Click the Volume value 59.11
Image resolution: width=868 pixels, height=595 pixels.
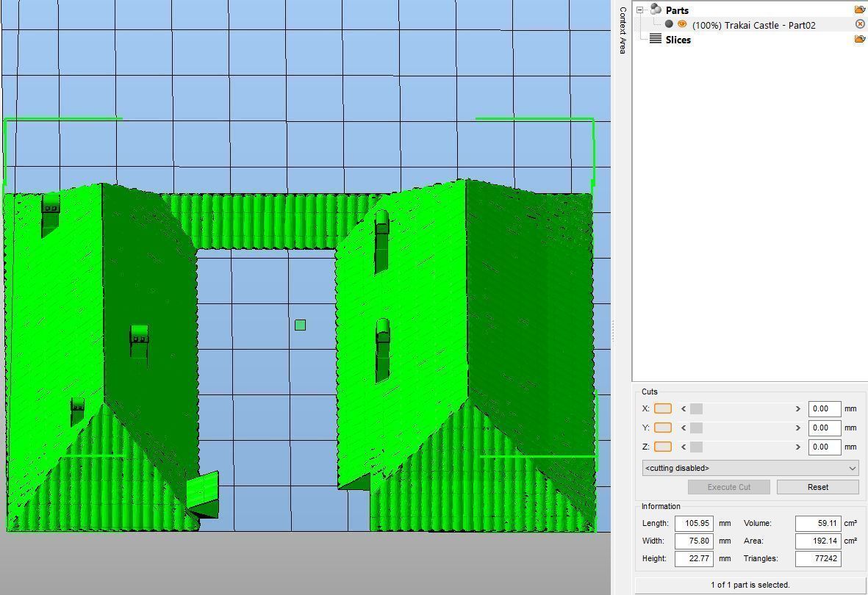(x=818, y=523)
